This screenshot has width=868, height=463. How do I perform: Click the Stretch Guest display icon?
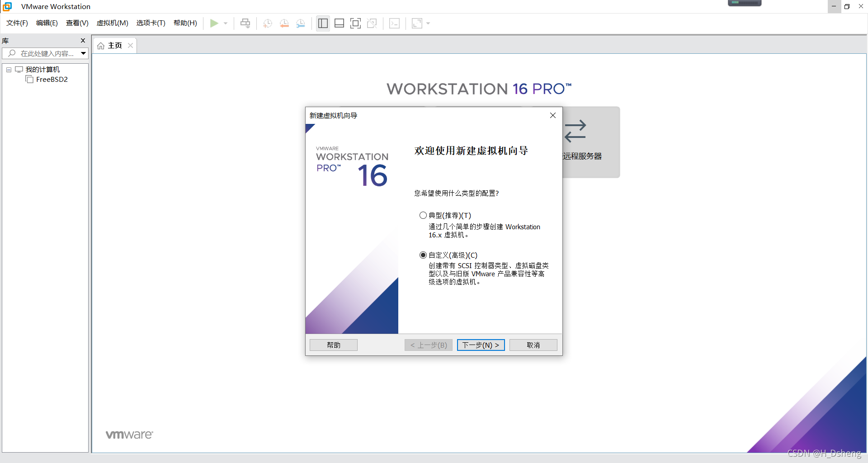(417, 23)
